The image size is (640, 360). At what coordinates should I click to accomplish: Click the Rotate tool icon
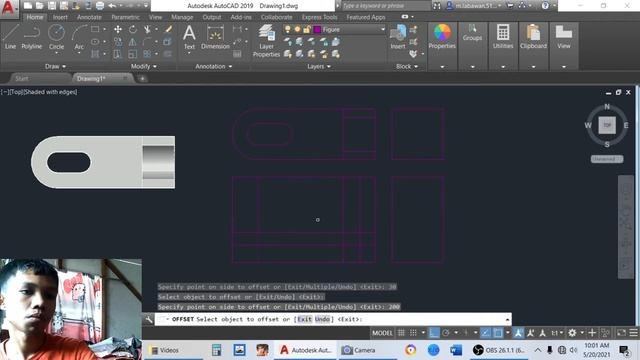pos(133,29)
